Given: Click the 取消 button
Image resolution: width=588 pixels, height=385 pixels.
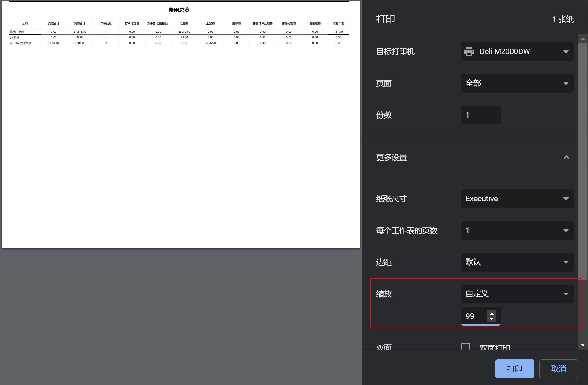Looking at the screenshot, I should click(x=558, y=369).
